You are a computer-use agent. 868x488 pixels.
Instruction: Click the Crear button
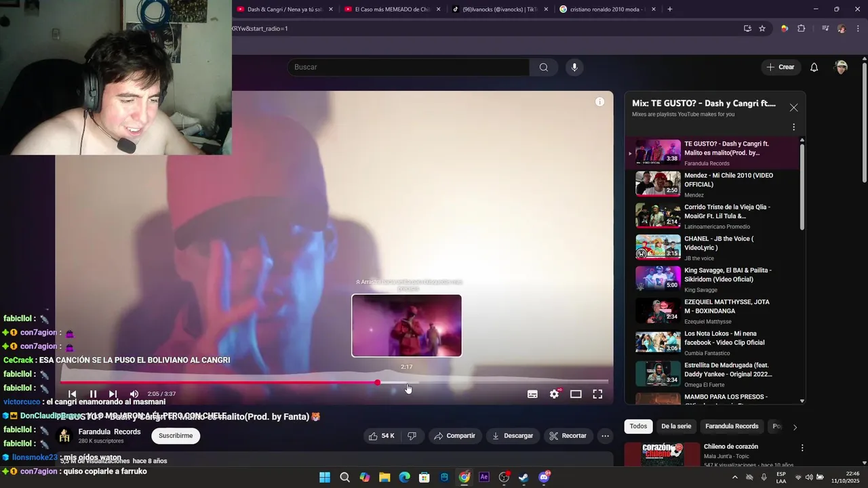tap(780, 67)
